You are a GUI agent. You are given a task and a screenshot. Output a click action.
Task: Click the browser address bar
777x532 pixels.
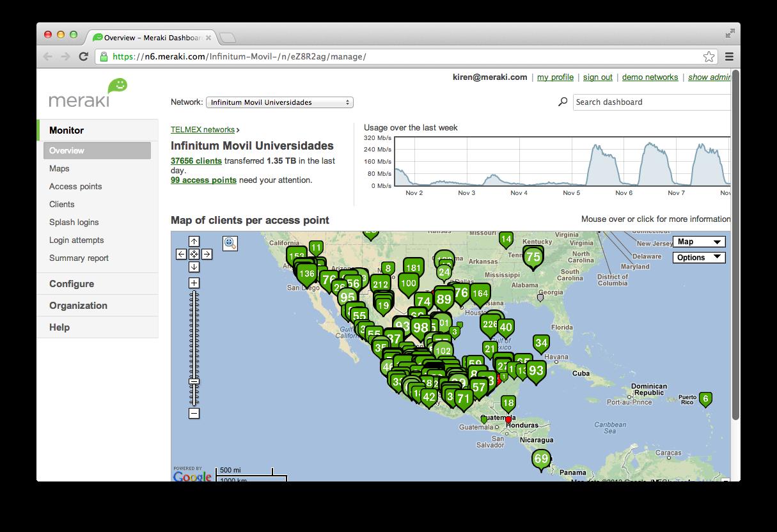point(407,56)
